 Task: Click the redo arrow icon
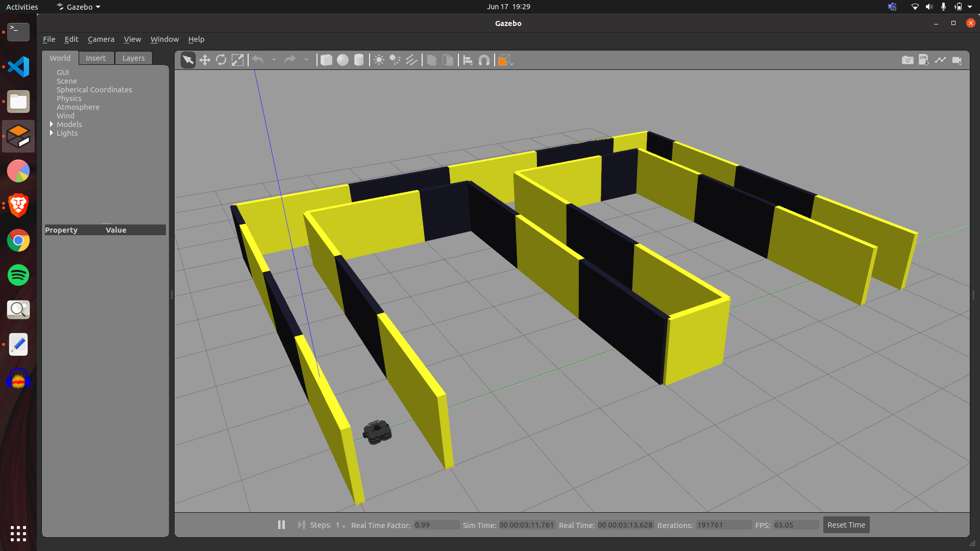pos(290,60)
